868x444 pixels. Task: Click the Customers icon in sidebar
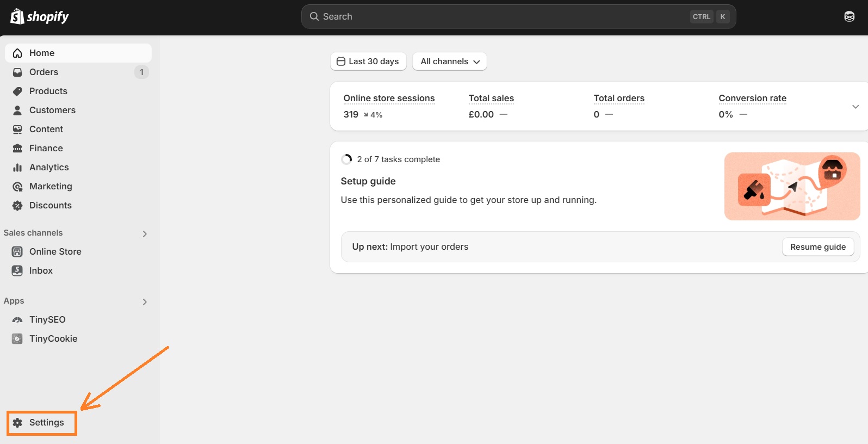click(17, 110)
